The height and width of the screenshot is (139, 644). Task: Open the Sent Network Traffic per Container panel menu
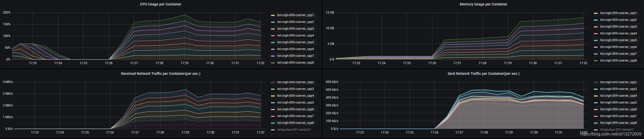point(483,74)
